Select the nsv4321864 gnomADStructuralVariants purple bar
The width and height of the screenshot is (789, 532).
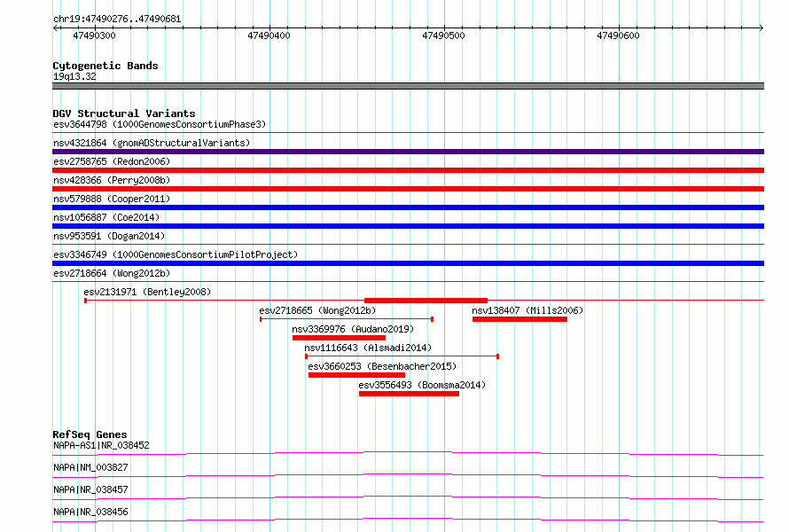(x=408, y=152)
